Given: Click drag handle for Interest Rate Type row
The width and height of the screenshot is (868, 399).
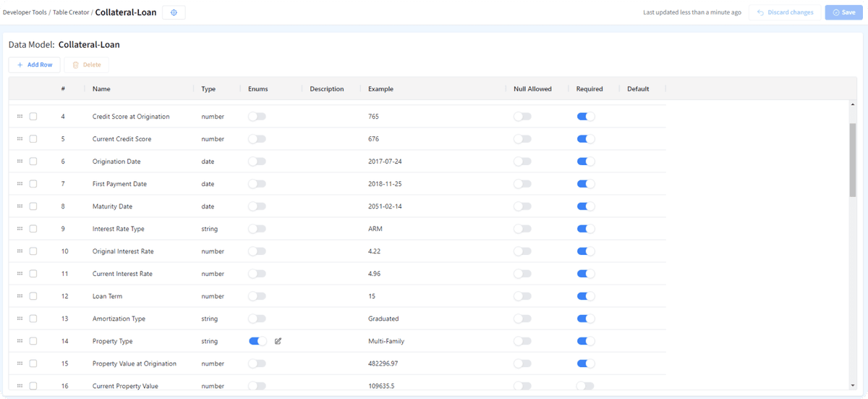Looking at the screenshot, I should [20, 229].
